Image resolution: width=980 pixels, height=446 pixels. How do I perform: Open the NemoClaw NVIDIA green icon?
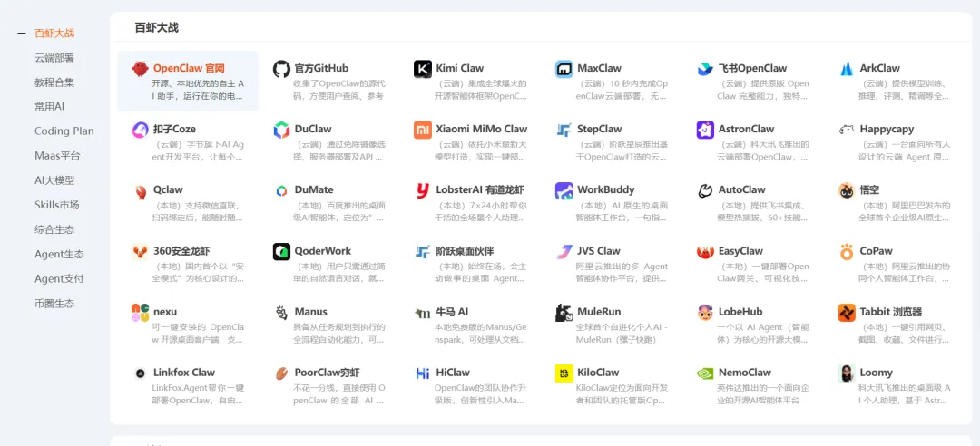click(x=706, y=373)
